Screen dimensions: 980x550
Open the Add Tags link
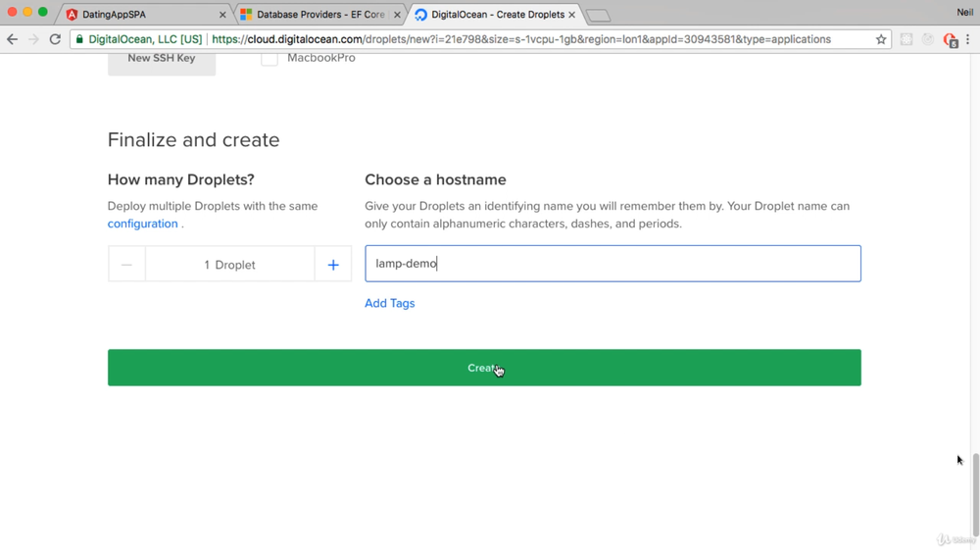click(389, 303)
